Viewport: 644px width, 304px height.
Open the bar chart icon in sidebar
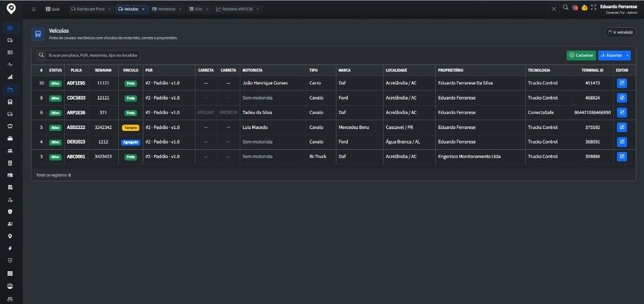click(x=10, y=77)
